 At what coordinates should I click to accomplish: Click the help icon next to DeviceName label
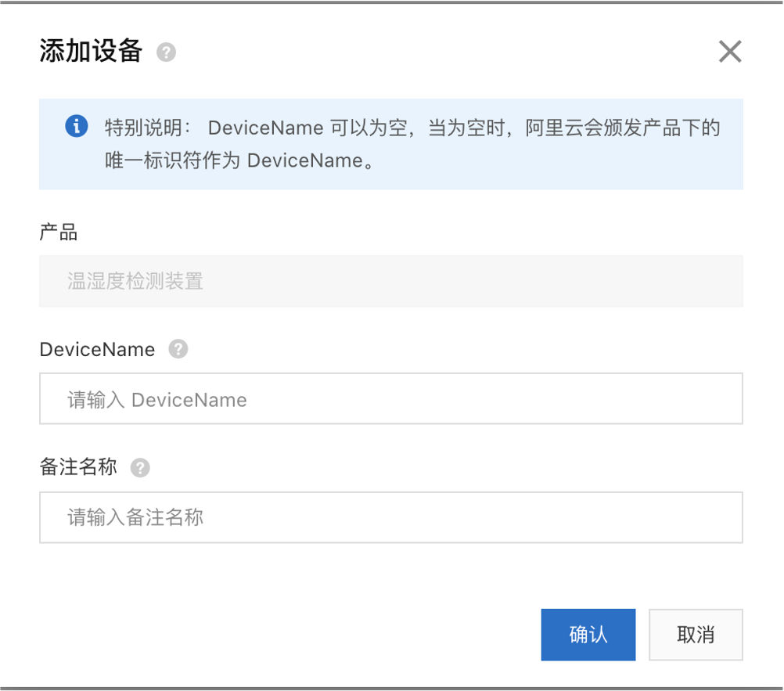click(178, 349)
